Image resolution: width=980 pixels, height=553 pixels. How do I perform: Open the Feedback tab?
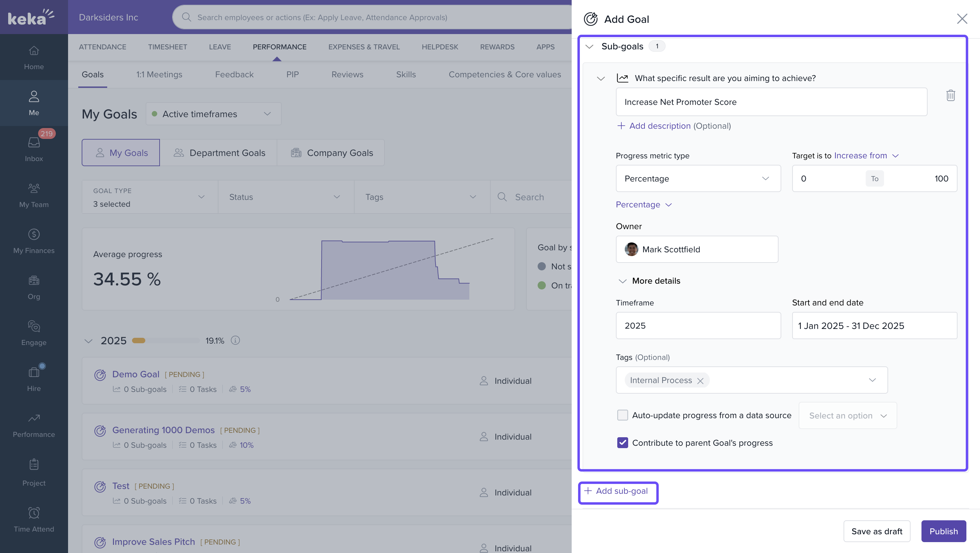(234, 75)
